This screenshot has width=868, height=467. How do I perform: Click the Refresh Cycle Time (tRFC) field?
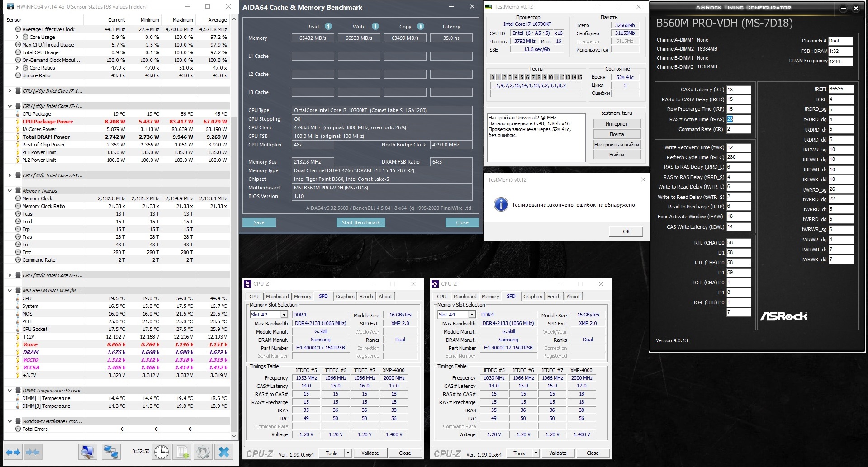pyautogui.click(x=739, y=157)
